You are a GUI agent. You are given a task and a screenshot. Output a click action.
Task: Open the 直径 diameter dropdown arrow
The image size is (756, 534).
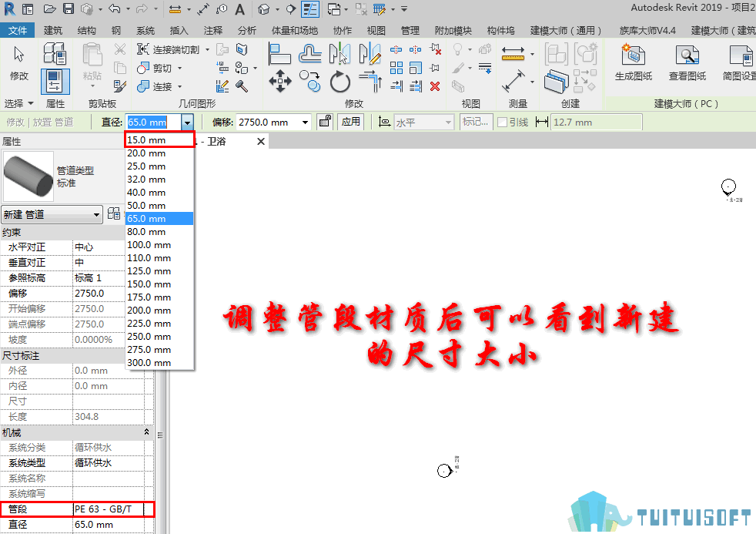pos(187,123)
